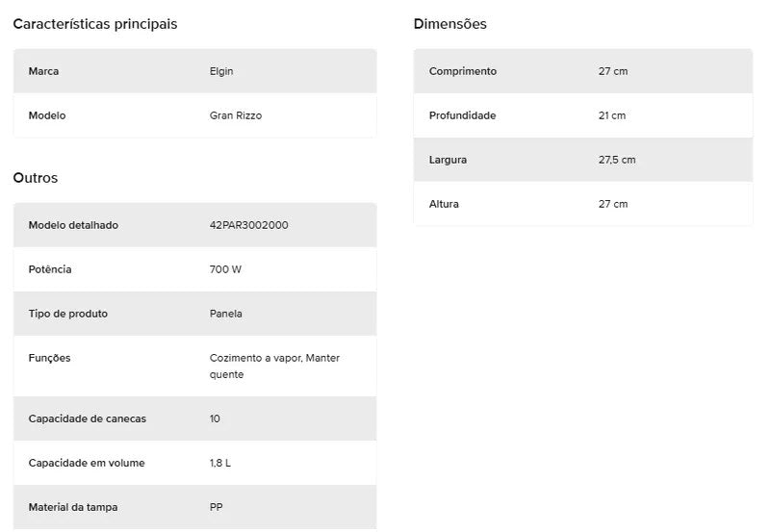Click the Largura row label
770x532 pixels.
click(448, 160)
